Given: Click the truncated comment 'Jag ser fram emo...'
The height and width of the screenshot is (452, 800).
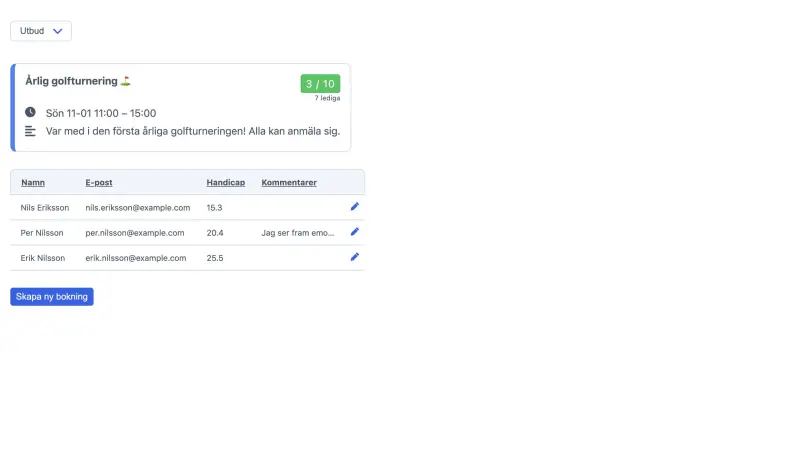Looking at the screenshot, I should click(x=298, y=233).
